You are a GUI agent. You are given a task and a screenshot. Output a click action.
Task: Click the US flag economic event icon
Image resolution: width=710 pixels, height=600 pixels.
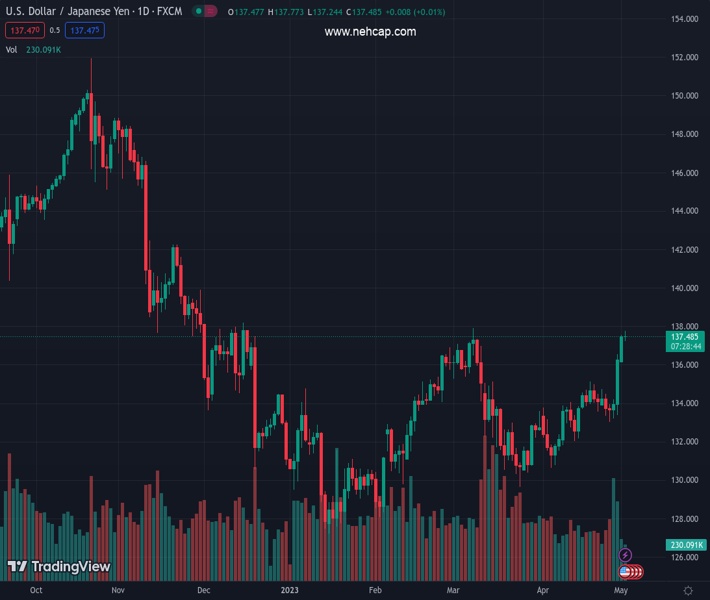coord(626,572)
